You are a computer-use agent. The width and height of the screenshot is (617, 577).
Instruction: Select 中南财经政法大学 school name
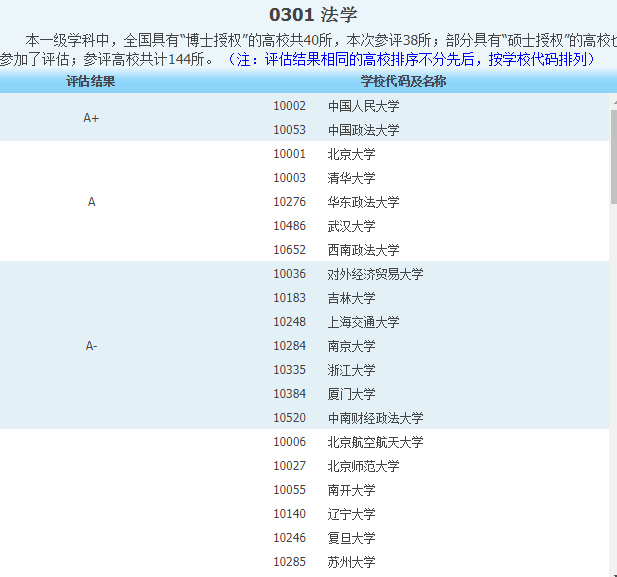tap(375, 418)
